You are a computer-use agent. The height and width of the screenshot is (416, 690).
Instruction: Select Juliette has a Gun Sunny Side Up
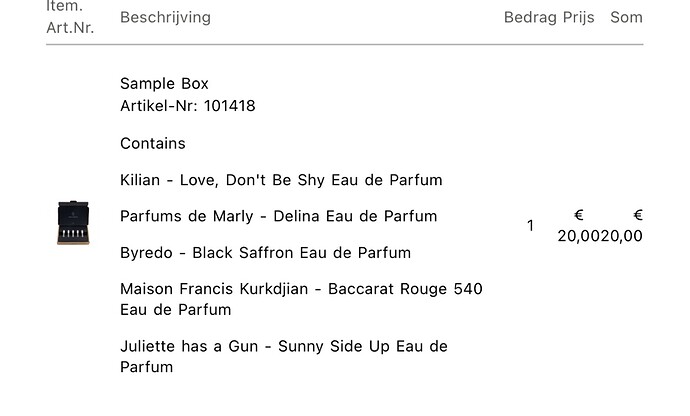click(284, 357)
